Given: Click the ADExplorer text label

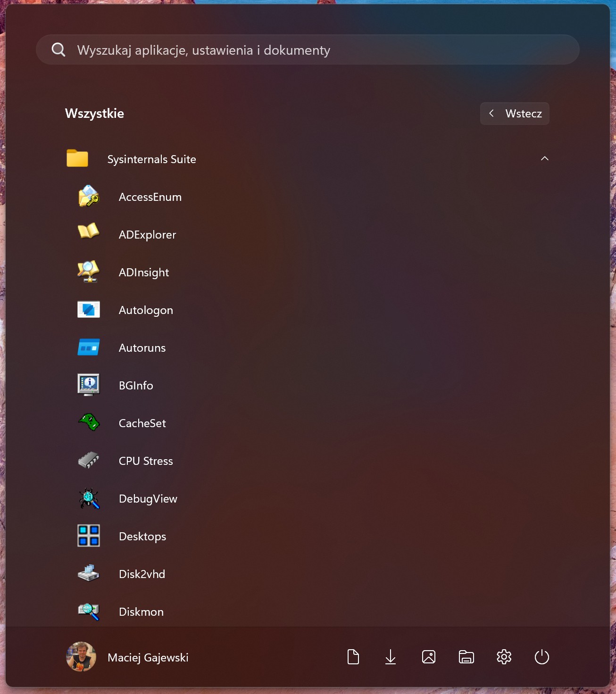Looking at the screenshot, I should click(148, 235).
